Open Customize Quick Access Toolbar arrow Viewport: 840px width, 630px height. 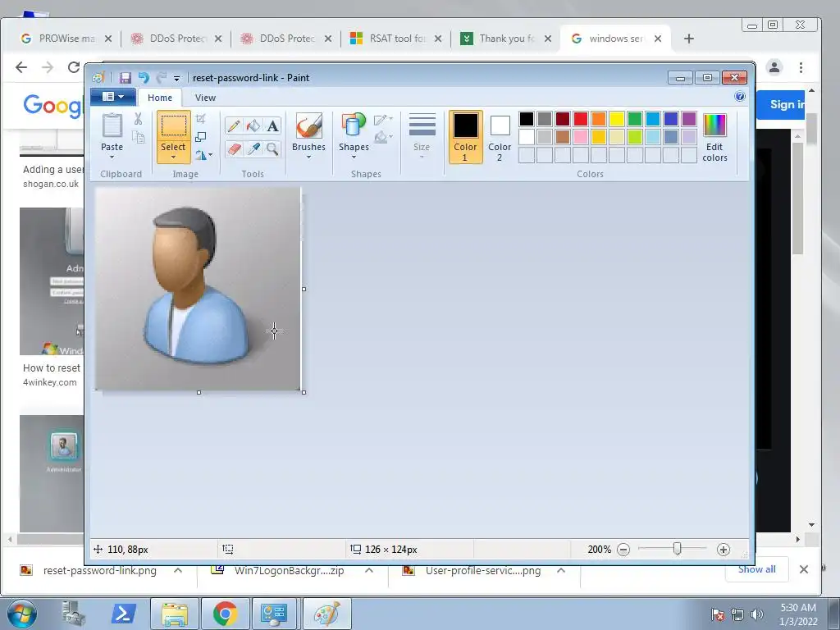tap(177, 78)
